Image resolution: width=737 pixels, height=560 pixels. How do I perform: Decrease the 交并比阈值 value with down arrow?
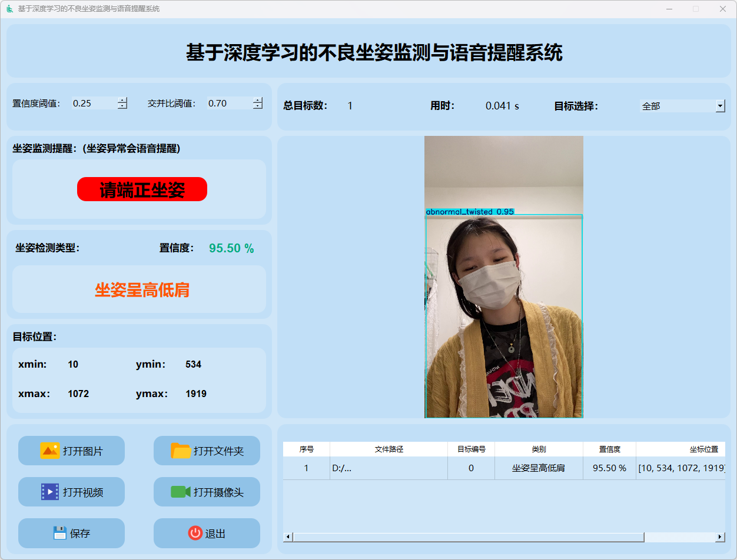258,106
